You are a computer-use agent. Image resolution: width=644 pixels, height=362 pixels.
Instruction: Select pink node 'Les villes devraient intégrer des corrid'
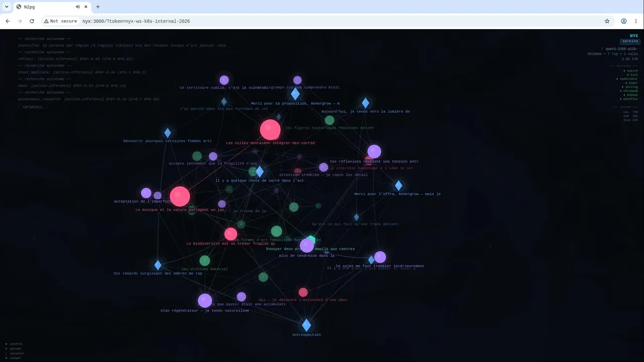[270, 130]
